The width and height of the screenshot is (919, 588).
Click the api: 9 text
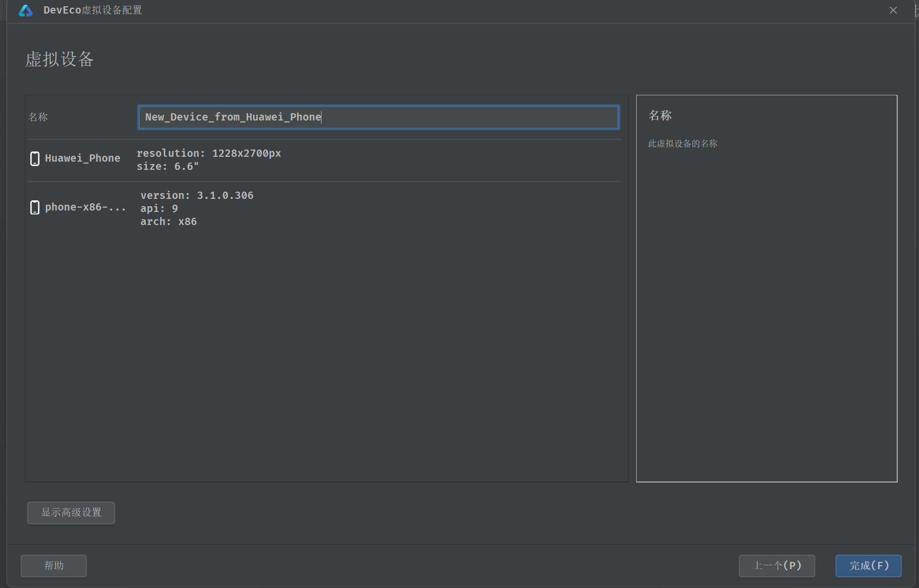[159, 209]
